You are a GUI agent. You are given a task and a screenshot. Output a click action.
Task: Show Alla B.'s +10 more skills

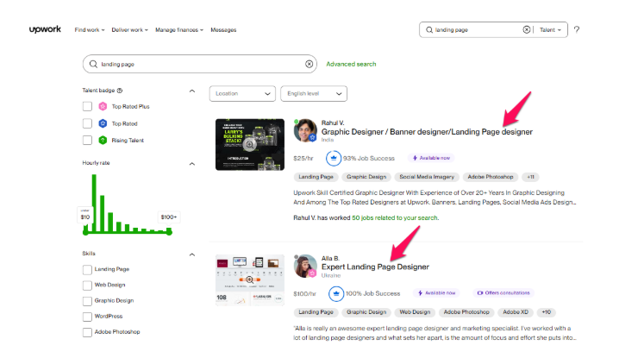[547, 312]
